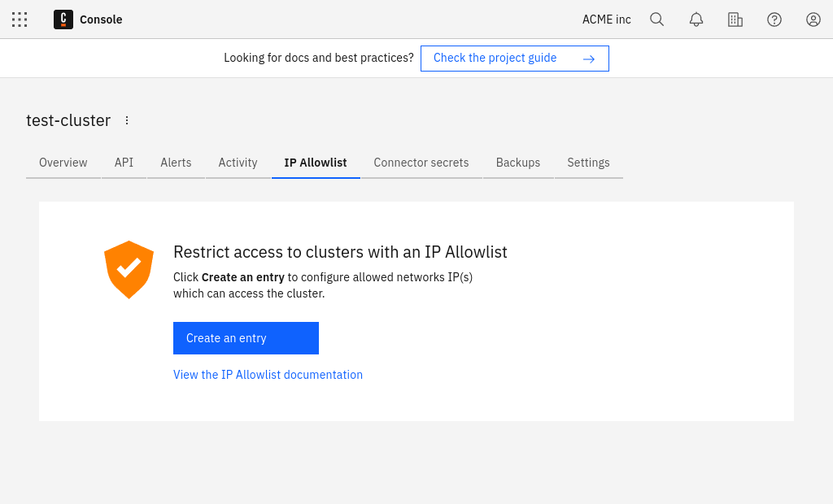Screen dimensions: 833x504
Task: Open the Connector secrets tab
Action: (x=421, y=163)
